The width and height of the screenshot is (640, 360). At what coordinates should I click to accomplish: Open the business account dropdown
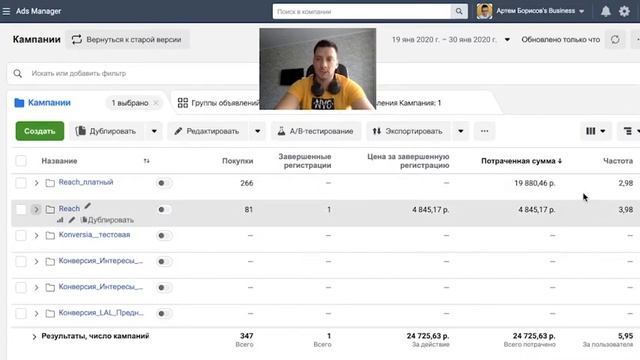582,11
